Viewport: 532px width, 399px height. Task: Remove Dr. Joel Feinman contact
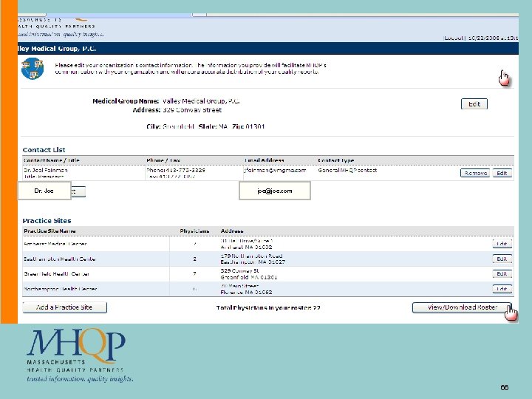click(x=474, y=173)
